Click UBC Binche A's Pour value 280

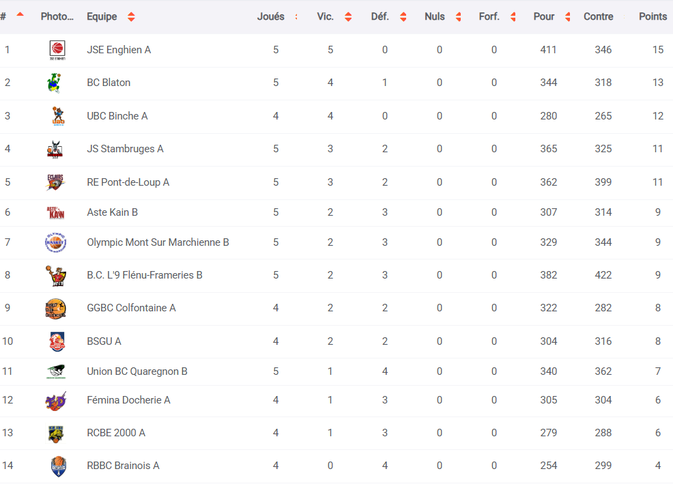click(x=549, y=116)
